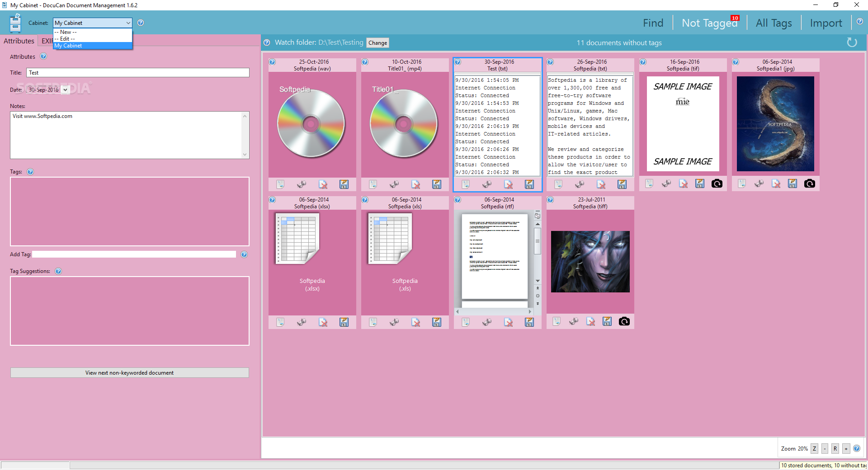Open the Cabinet combo box
Viewport: 868px width, 470px height.
point(92,23)
